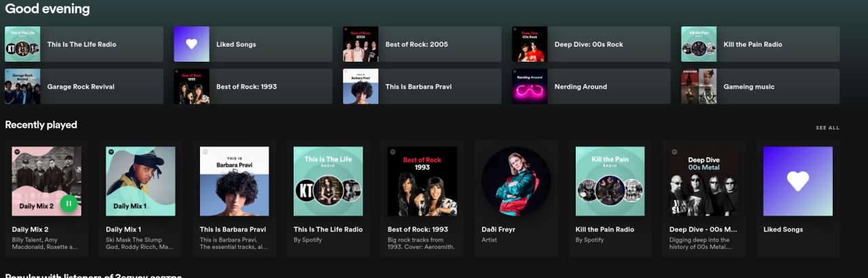Click Best of Rock: 1993 card title
This screenshot has height=278, width=868.
[x=418, y=229]
